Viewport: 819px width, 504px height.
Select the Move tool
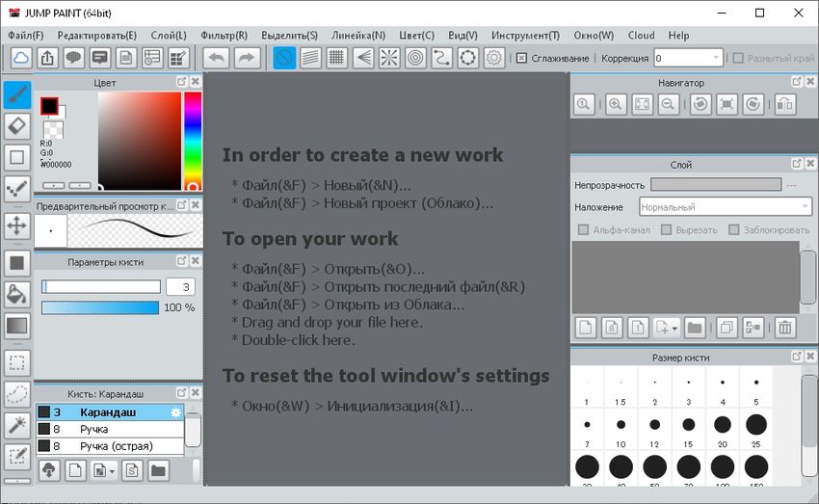coord(17,225)
